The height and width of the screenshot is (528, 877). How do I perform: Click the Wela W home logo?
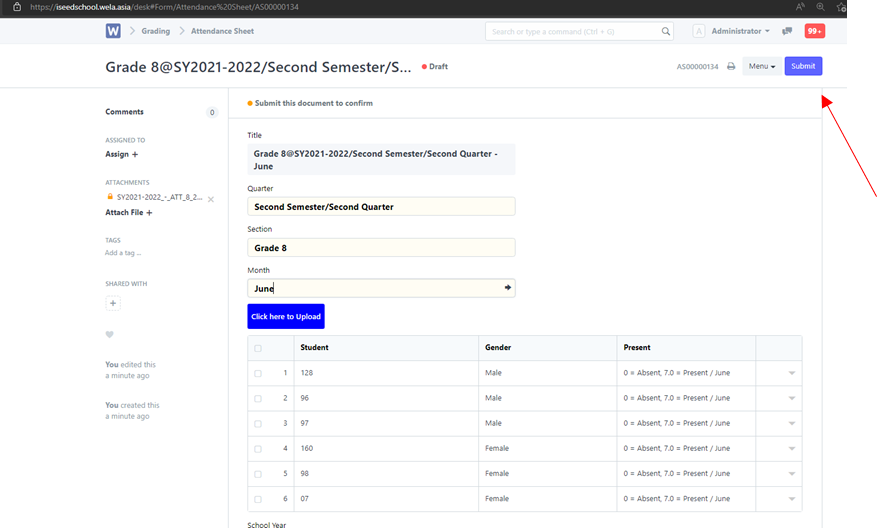click(x=113, y=31)
